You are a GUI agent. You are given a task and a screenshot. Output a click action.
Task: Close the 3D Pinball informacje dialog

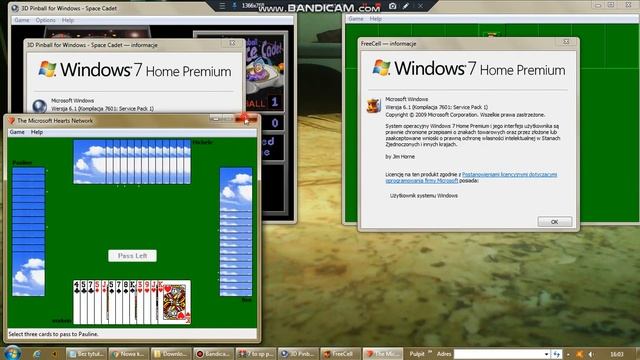(232, 43)
